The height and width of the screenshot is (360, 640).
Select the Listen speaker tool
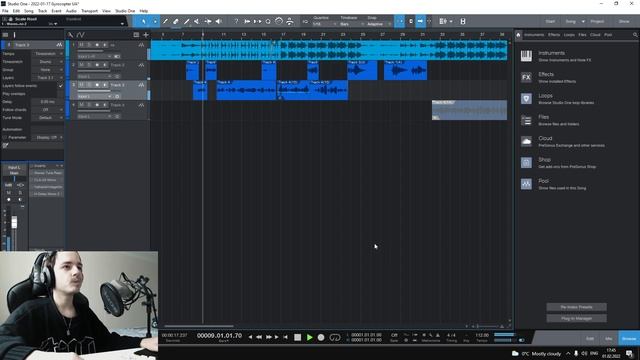(219, 21)
